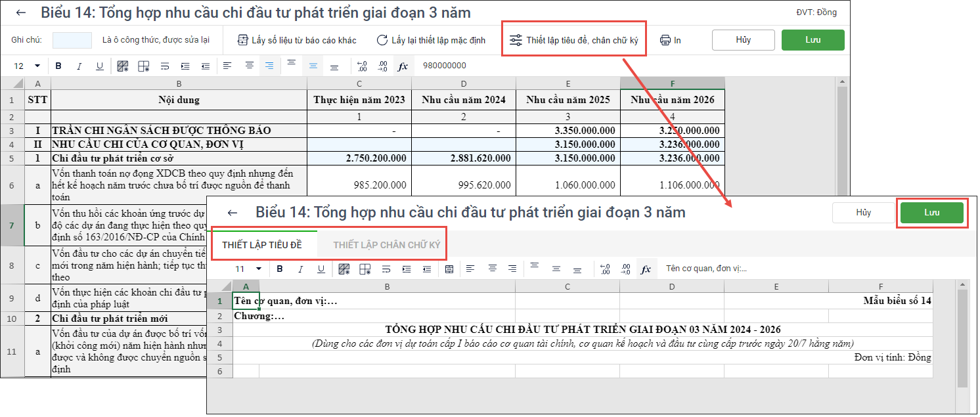Click the light blue Ghi chú color box
This screenshot has width=980, height=417.
(72, 40)
